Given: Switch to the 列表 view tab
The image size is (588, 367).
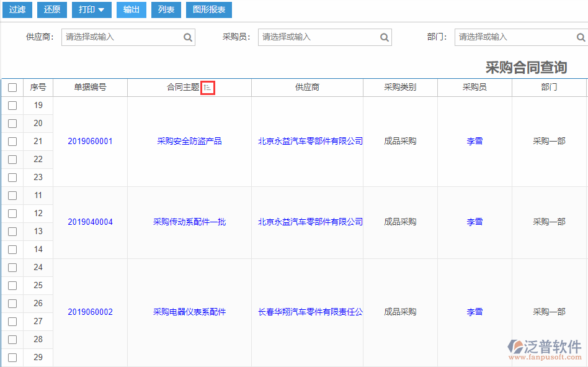Looking at the screenshot, I should [166, 10].
